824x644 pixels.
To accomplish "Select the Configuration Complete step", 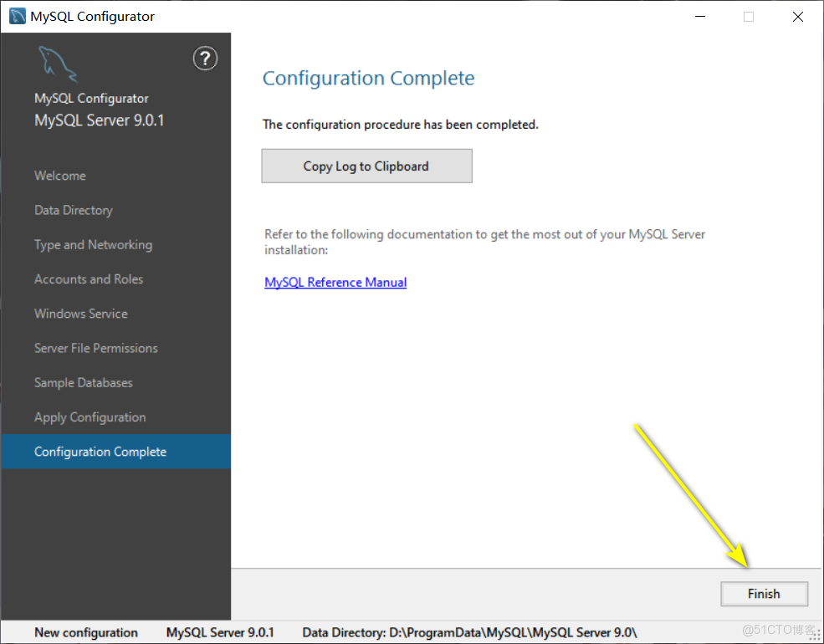I will (x=116, y=452).
